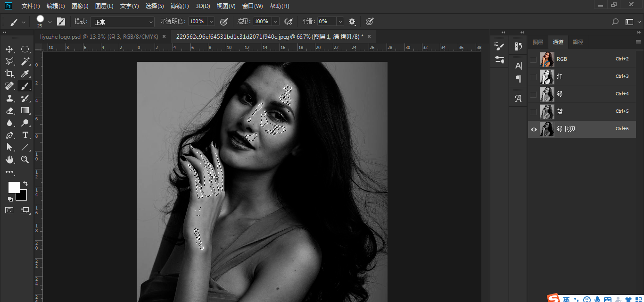Hide the 绿 拷贝 channel eye

534,129
